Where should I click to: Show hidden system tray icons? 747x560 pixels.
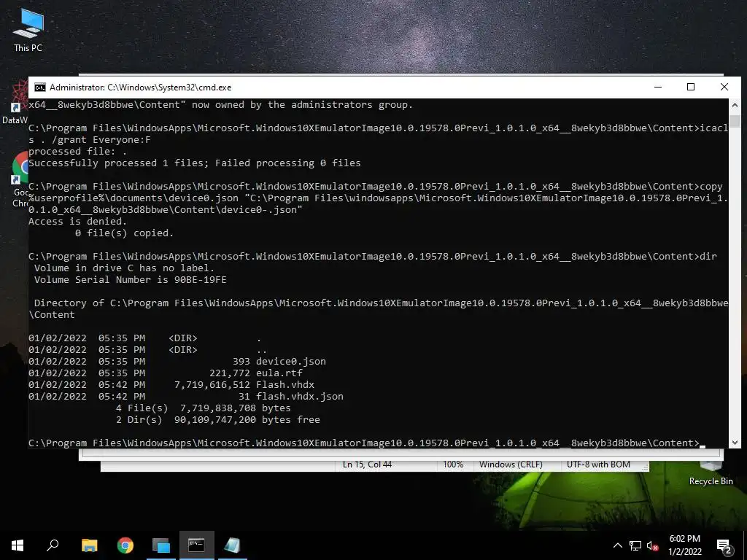tap(617, 545)
